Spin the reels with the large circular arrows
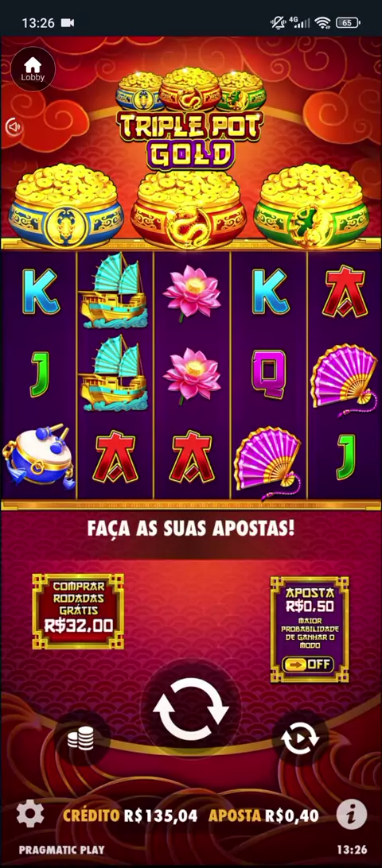This screenshot has height=868, width=382. pyautogui.click(x=191, y=711)
